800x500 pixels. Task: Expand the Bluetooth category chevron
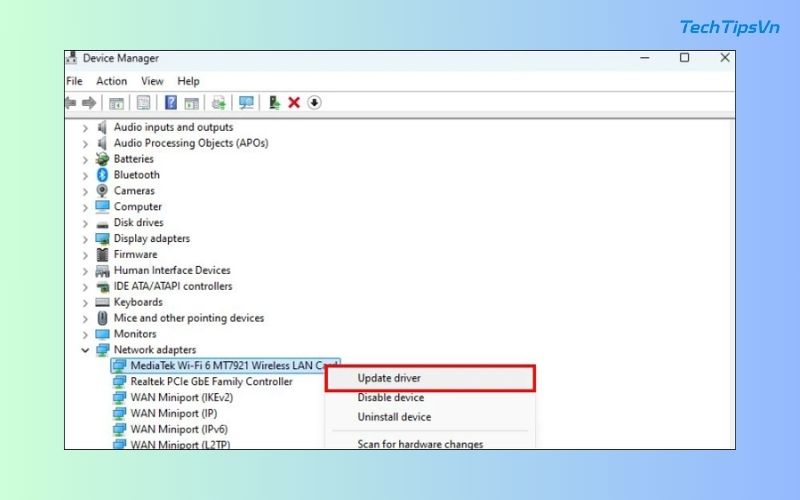pos(85,176)
